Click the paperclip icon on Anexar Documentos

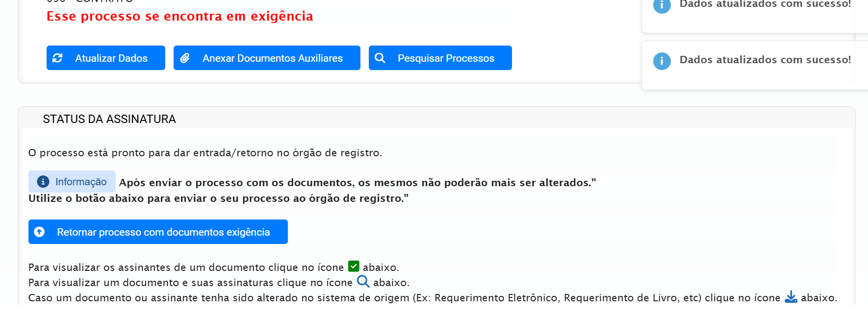(x=185, y=58)
